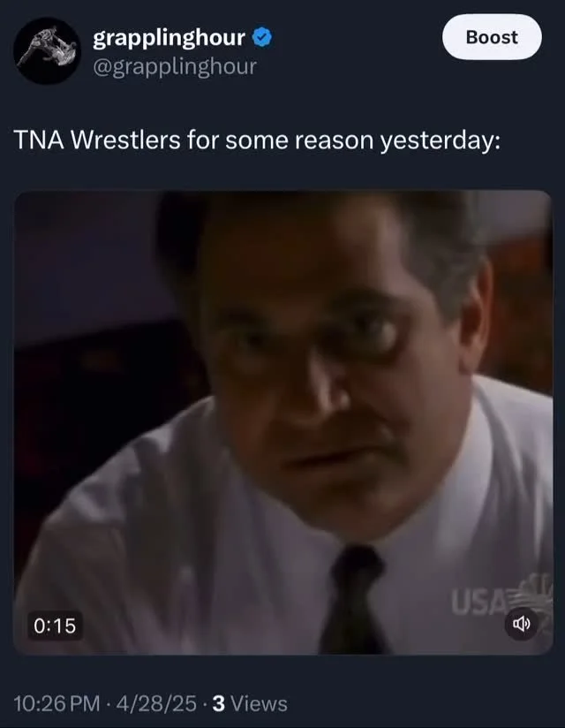Click the blue verified checkmark badge
This screenshot has width=565, height=728.
coord(262,37)
